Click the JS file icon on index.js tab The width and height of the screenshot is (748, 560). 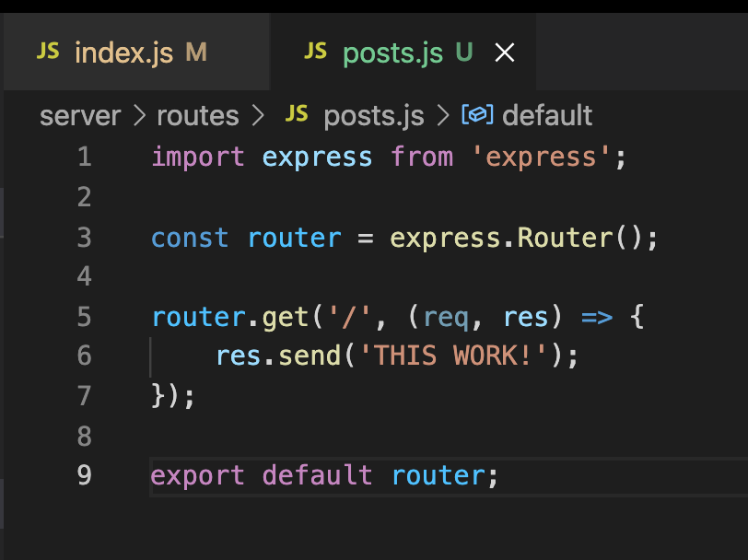coord(48,51)
